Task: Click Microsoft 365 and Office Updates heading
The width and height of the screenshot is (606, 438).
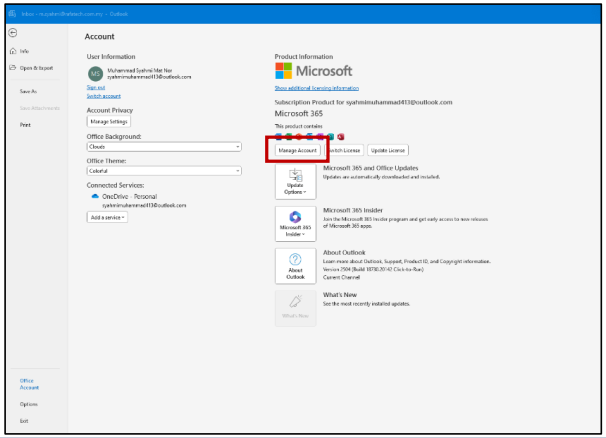Action: pyautogui.click(x=371, y=168)
